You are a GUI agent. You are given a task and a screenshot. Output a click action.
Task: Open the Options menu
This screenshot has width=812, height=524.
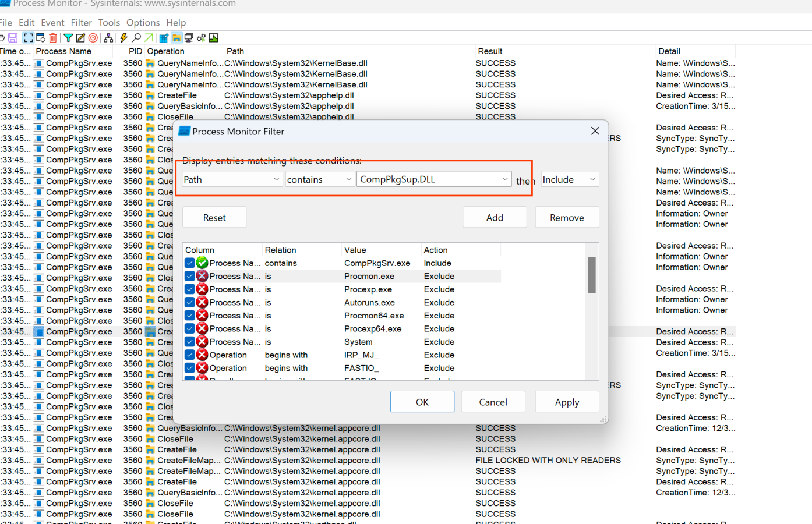point(143,23)
